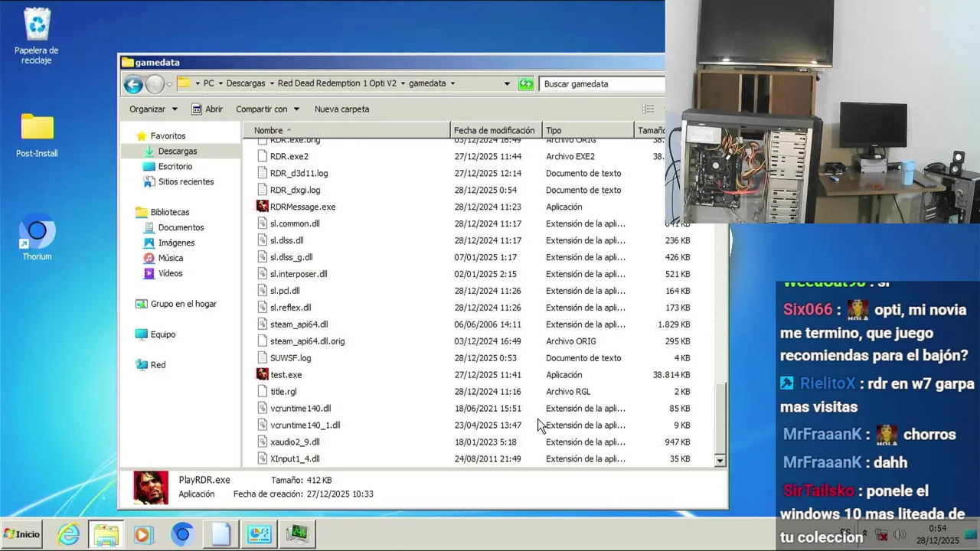The image size is (980, 551).
Task: Open the Papelera de reciclaje desktop icon
Action: 37,36
